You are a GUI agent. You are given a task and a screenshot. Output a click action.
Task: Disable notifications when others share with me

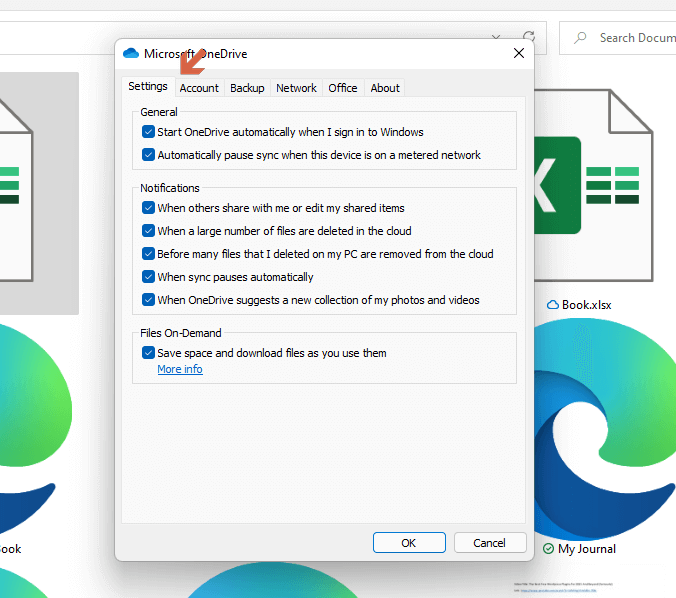click(148, 208)
